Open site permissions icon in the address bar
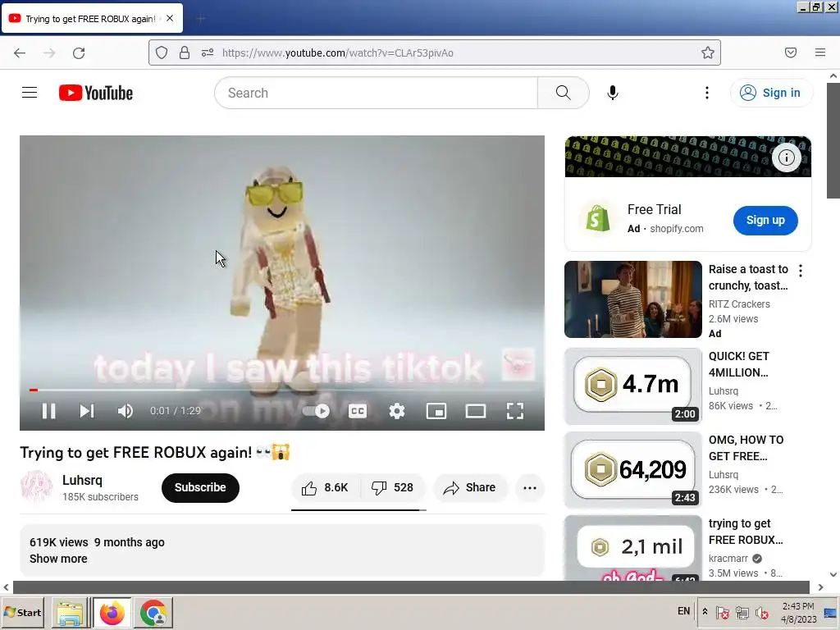 pos(208,52)
